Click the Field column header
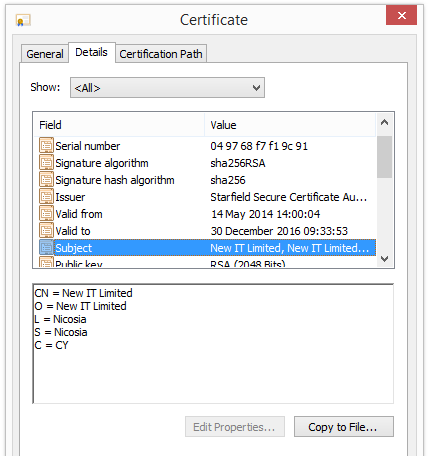Image resolution: width=428 pixels, height=456 pixels. 119,125
